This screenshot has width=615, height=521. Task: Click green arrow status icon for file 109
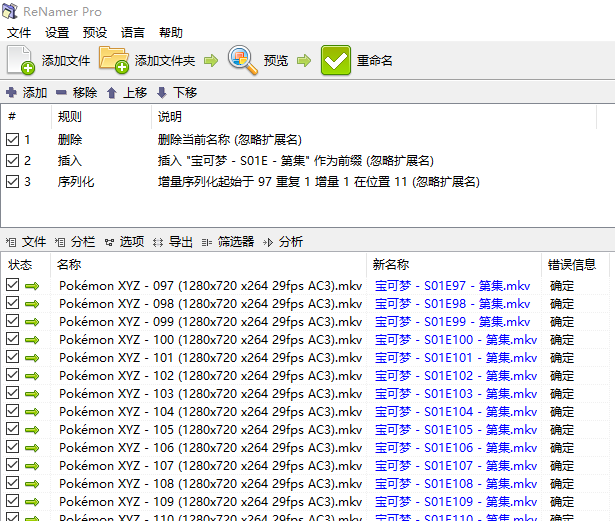(x=32, y=502)
